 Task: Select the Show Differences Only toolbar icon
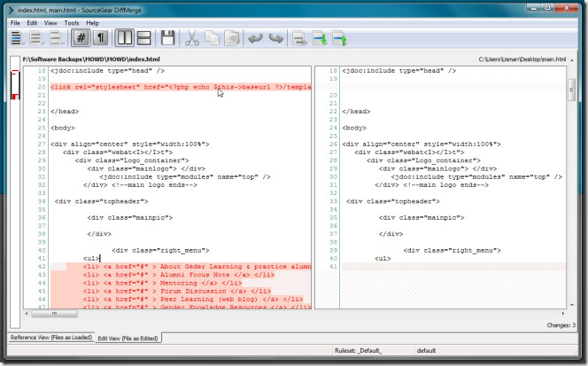click(x=35, y=38)
